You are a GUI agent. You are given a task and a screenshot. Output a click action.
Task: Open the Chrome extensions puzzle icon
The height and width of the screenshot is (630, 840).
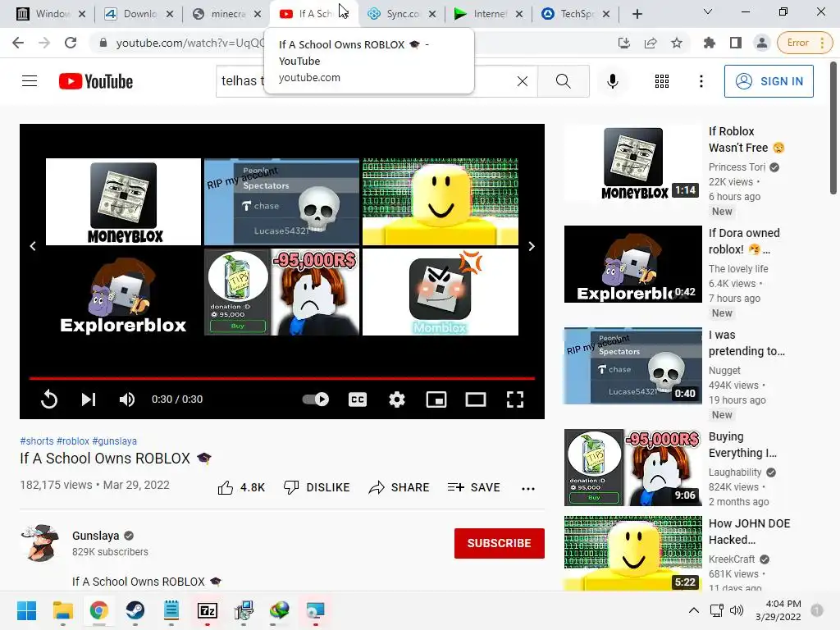(x=710, y=43)
